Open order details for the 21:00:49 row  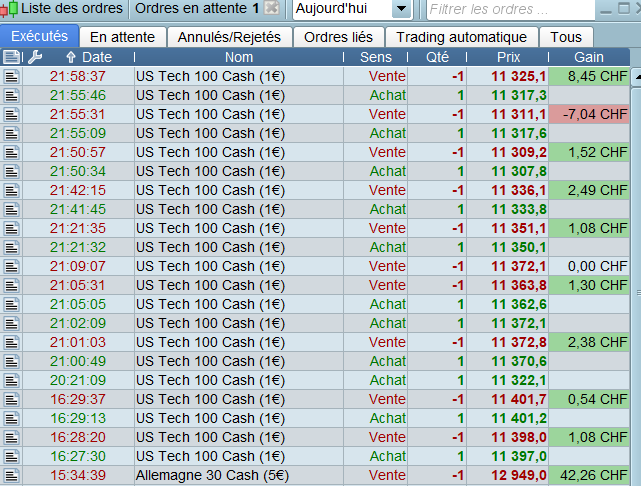tap(11, 361)
